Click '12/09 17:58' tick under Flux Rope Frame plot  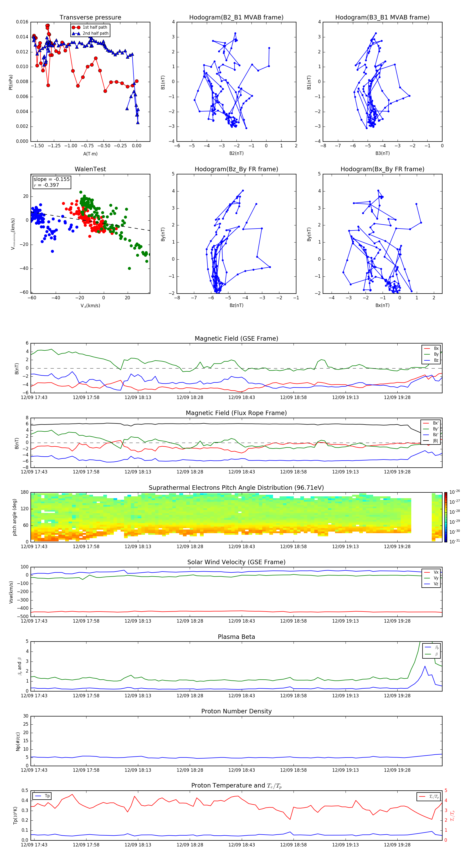coord(86,472)
